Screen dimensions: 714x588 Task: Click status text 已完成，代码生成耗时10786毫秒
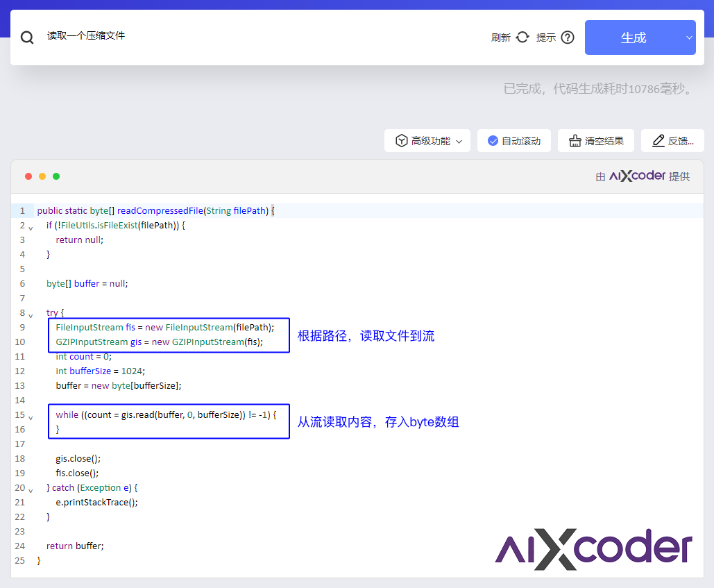[x=599, y=88]
